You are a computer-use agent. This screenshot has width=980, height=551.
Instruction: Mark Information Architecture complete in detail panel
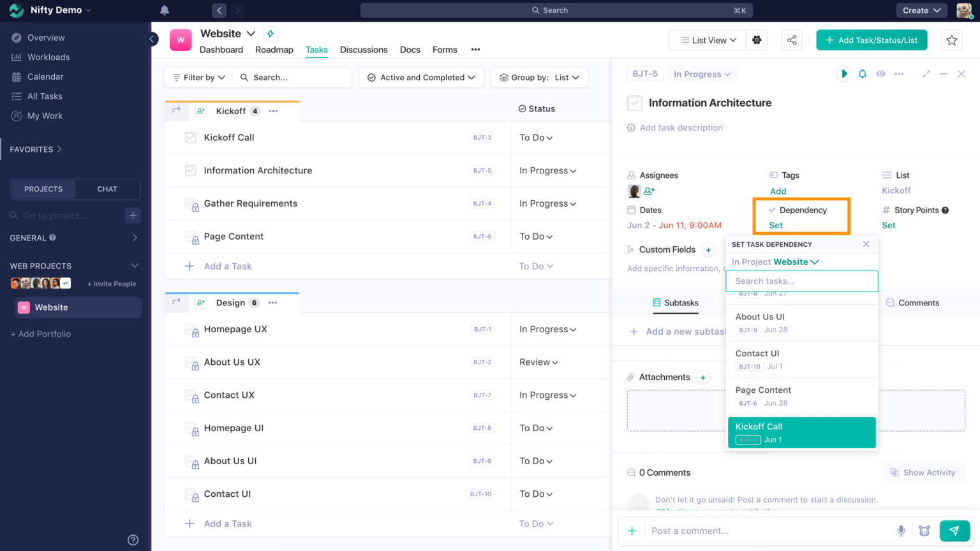[634, 103]
